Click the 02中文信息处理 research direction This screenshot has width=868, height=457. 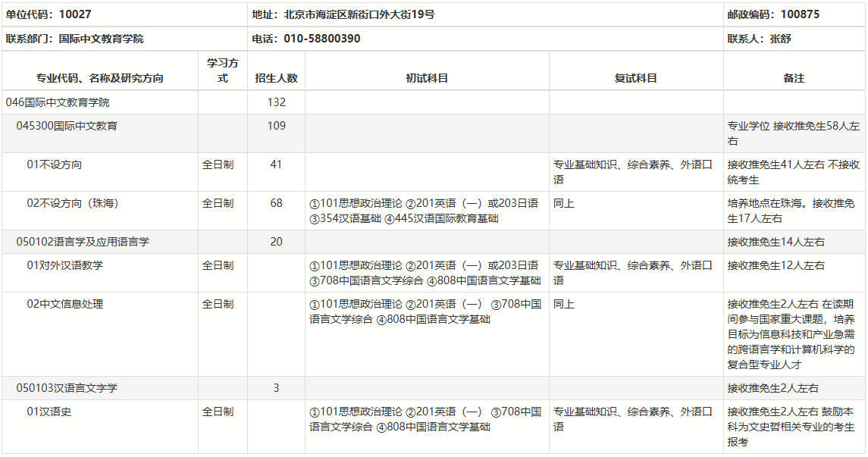click(x=65, y=304)
